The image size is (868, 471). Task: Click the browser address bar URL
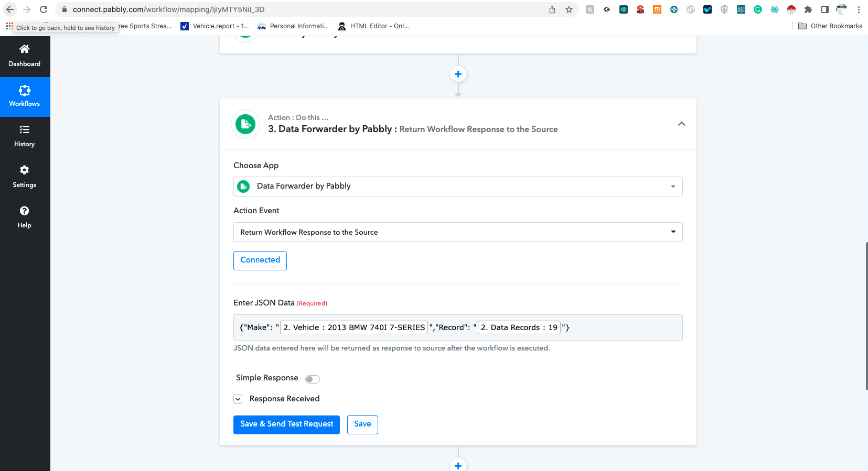[x=168, y=9]
